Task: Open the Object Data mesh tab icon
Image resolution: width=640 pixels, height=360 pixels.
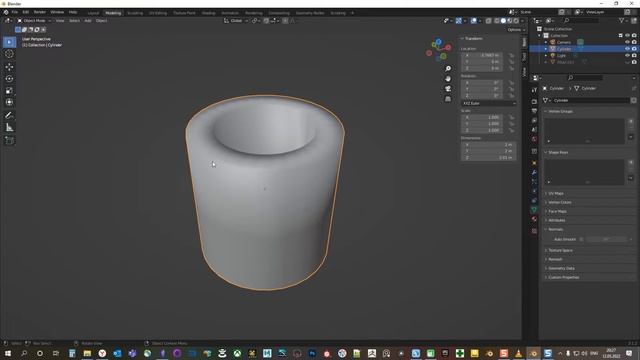Action: coord(534,210)
